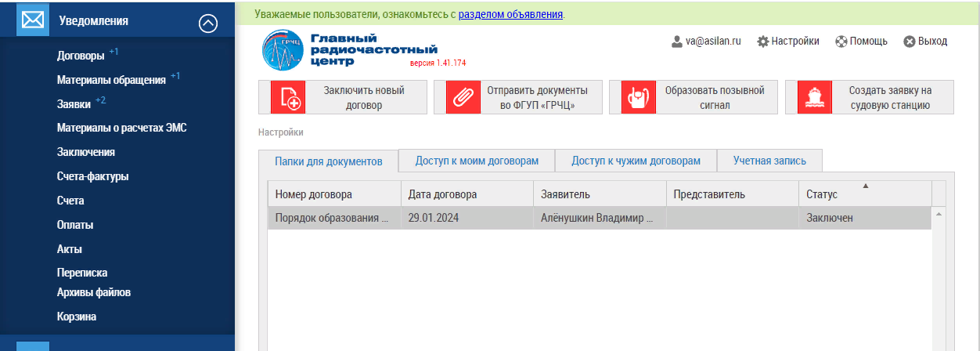980x351 pixels.
Task: Switch to the Доступ к моим договорам tab
Action: (477, 161)
